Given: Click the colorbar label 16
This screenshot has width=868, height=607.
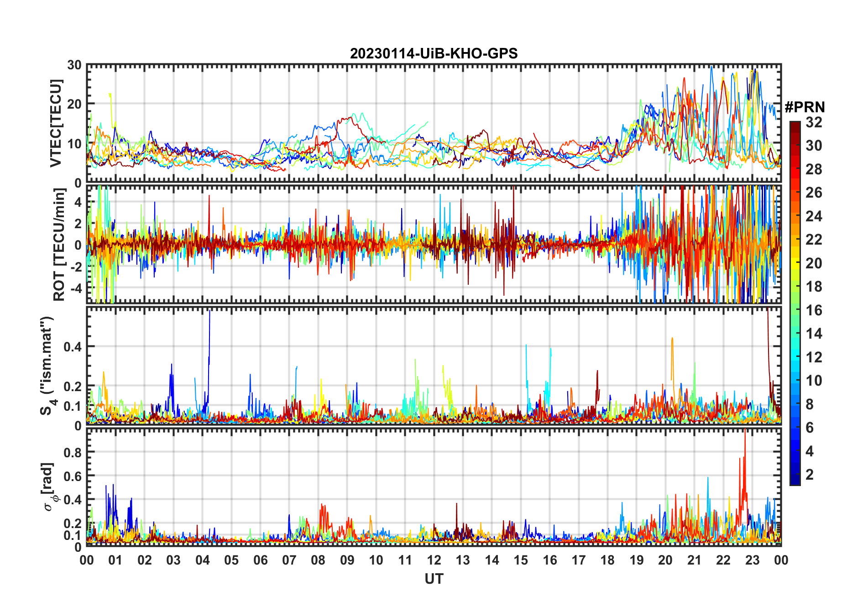Looking at the screenshot, I should pyautogui.click(x=814, y=310).
